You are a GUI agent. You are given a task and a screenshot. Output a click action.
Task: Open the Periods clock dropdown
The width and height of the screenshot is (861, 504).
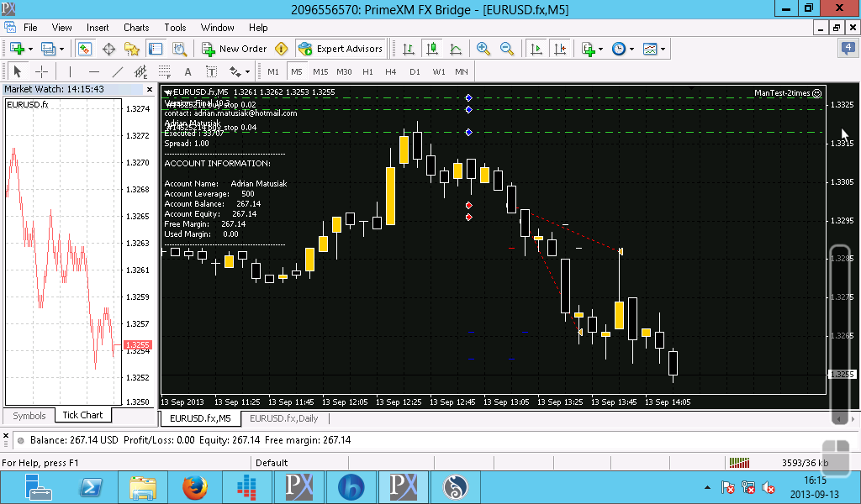coord(631,49)
